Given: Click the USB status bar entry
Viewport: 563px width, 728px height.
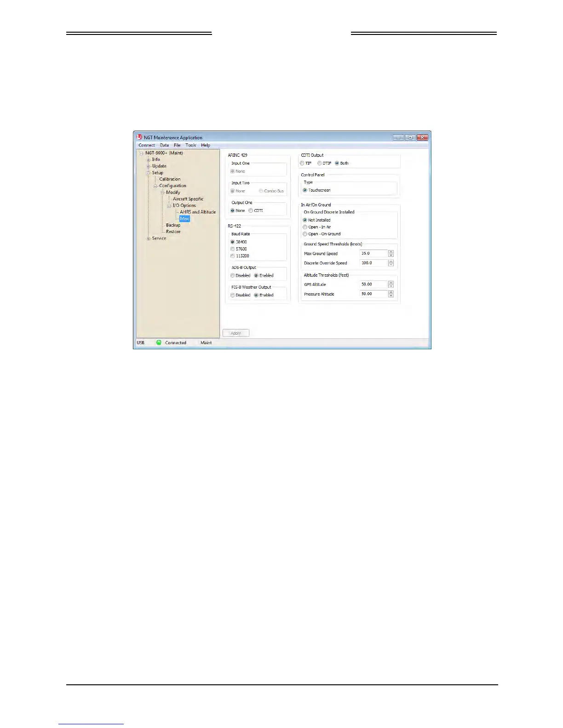Looking at the screenshot, I should [x=141, y=343].
